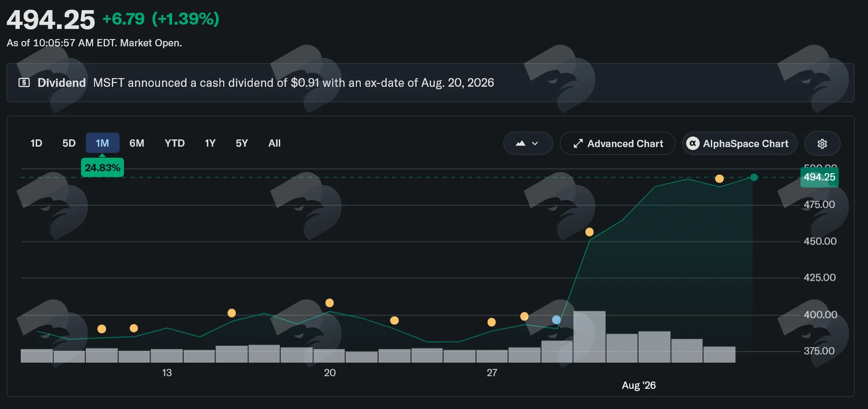Click the dividend cash icon
Viewport: 868px width, 409px height.
pyautogui.click(x=24, y=82)
